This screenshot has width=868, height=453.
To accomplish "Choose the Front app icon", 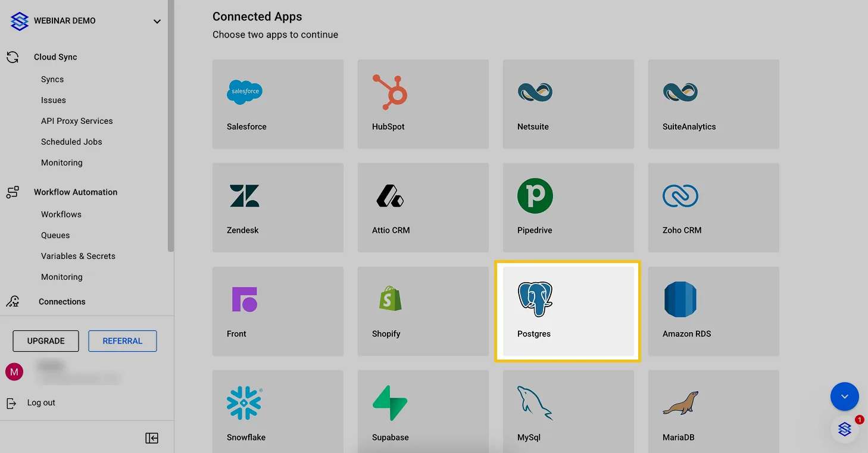I will pos(245,299).
